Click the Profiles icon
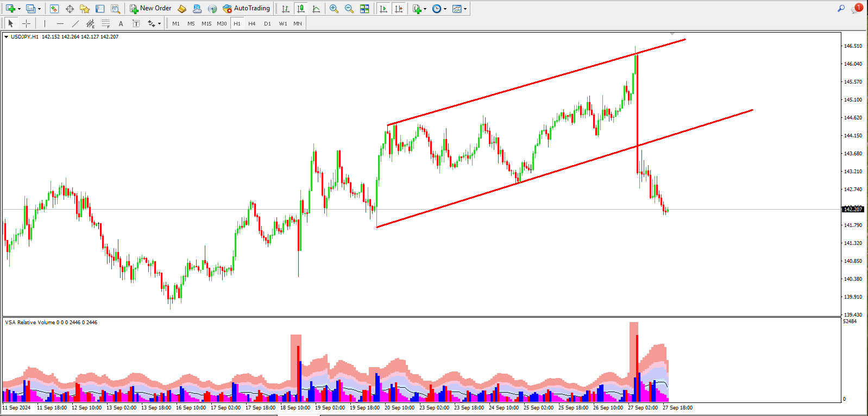The width and height of the screenshot is (868, 416). (x=30, y=9)
